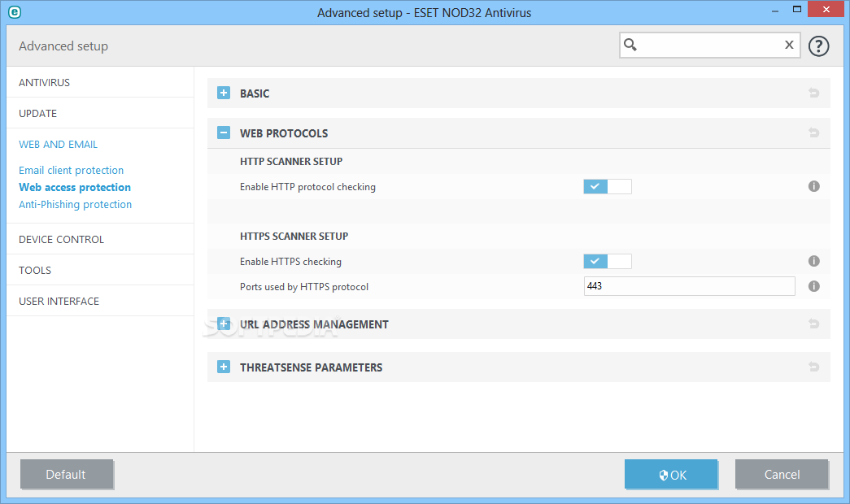
Task: Show info for Enable HTTP protocol checking
Action: coord(813,186)
